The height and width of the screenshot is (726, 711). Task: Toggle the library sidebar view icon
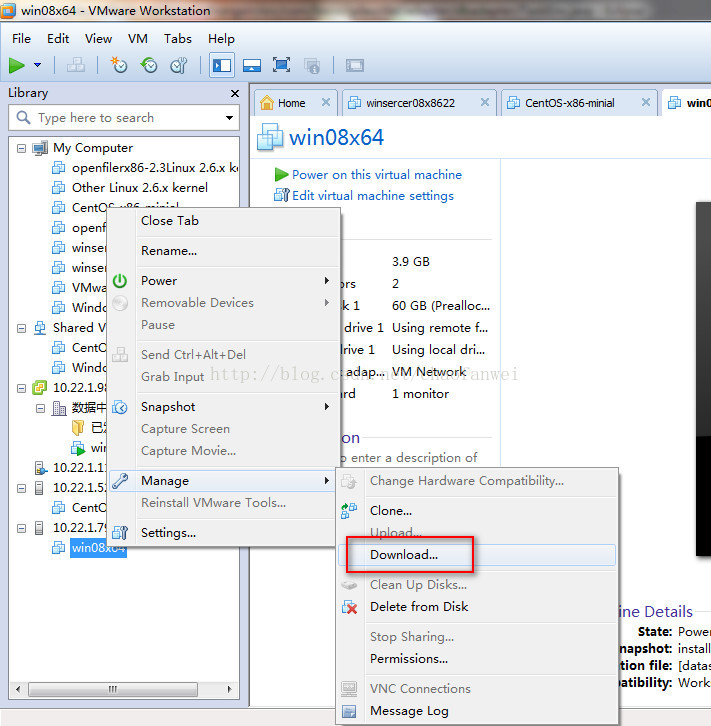(222, 65)
